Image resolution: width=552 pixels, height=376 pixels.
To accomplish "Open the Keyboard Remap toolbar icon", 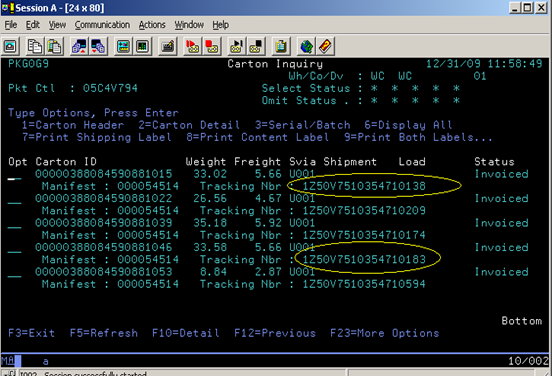I will tap(168, 46).
